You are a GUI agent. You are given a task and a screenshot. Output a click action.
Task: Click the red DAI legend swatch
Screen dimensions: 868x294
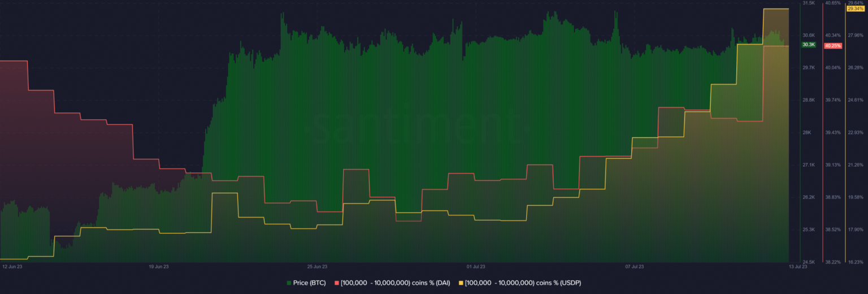pyautogui.click(x=338, y=283)
